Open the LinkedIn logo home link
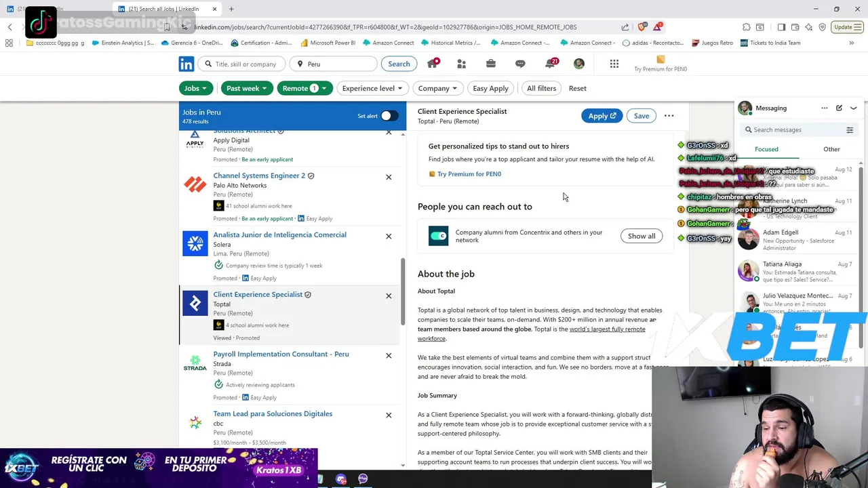 (x=186, y=64)
